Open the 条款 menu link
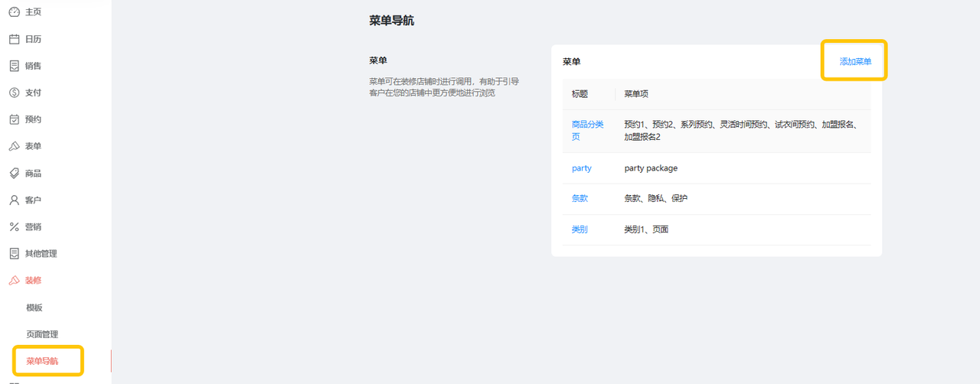This screenshot has height=384, width=980. 580,198
